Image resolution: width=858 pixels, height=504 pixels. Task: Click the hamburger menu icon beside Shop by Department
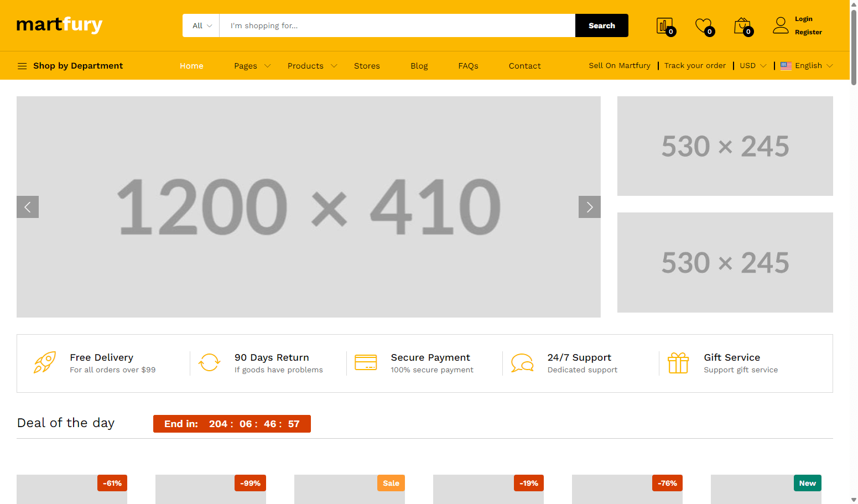pos(22,66)
